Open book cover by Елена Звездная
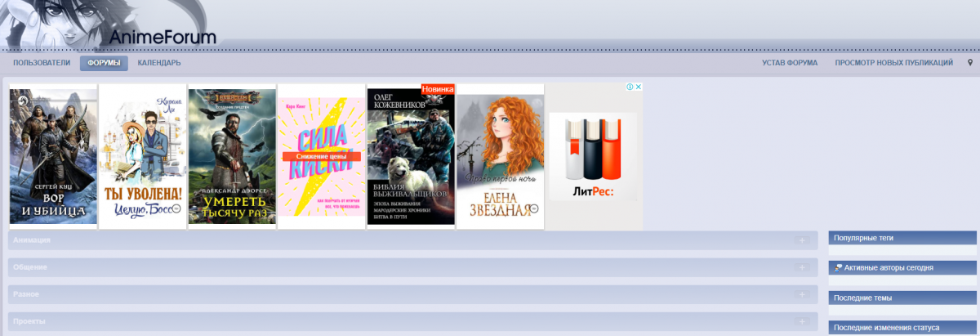 click(x=500, y=155)
